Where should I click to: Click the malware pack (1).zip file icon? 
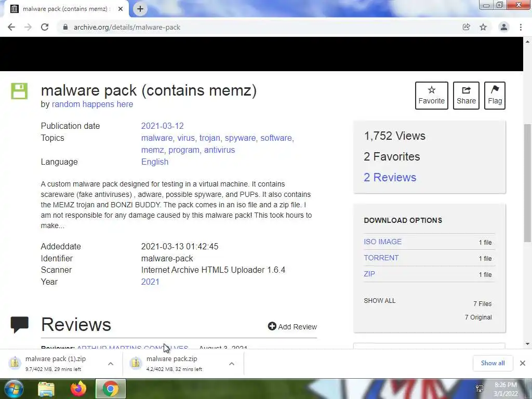[x=15, y=363]
